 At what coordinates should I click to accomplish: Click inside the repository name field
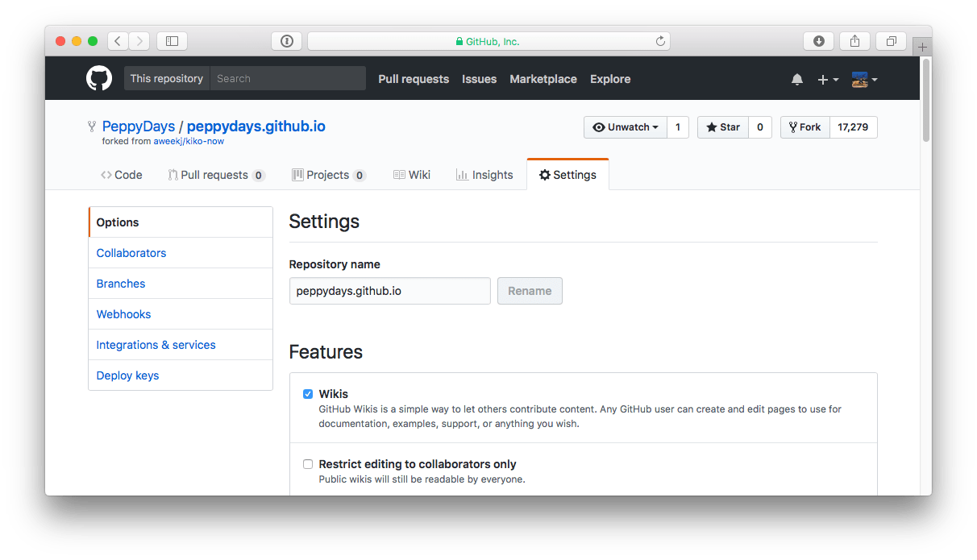click(x=389, y=291)
